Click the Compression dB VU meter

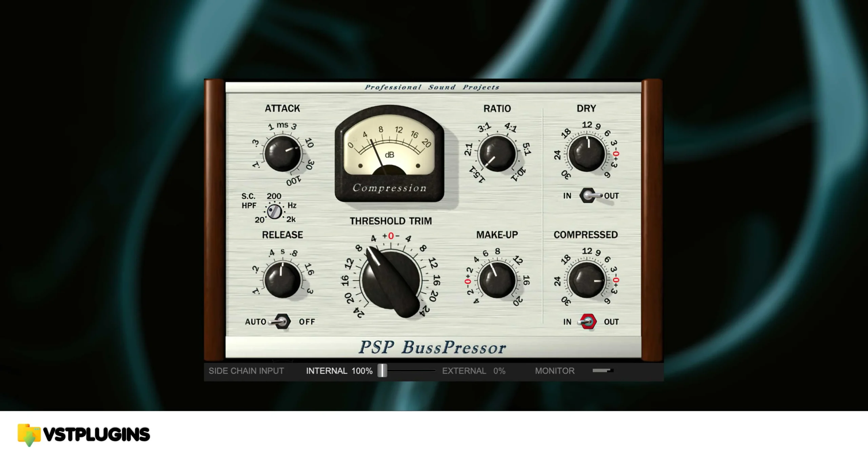390,154
